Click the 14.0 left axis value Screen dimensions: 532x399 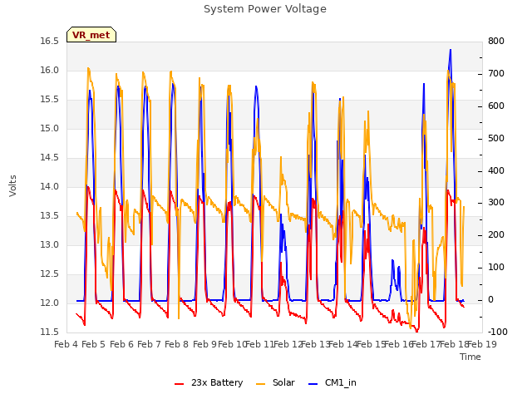pyautogui.click(x=50, y=186)
